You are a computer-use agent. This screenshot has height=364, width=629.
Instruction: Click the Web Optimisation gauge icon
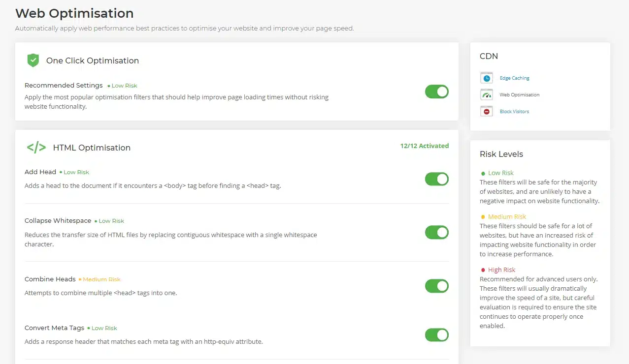click(487, 94)
